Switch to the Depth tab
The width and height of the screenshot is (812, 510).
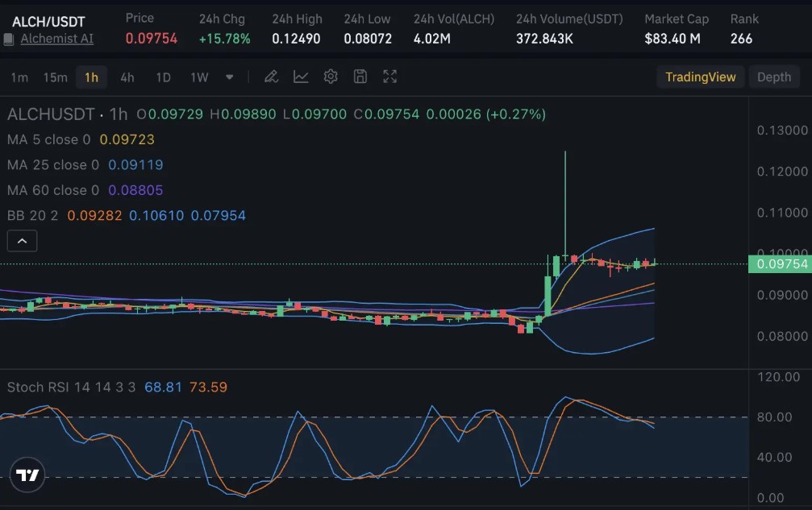tap(773, 77)
